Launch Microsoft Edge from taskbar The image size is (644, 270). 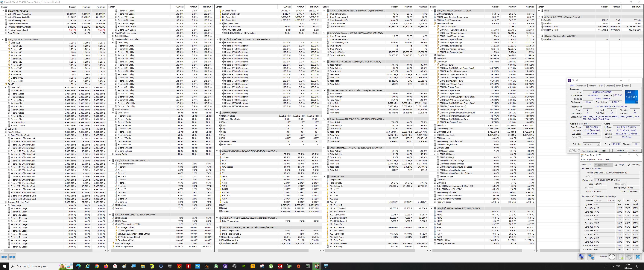(x=78, y=266)
